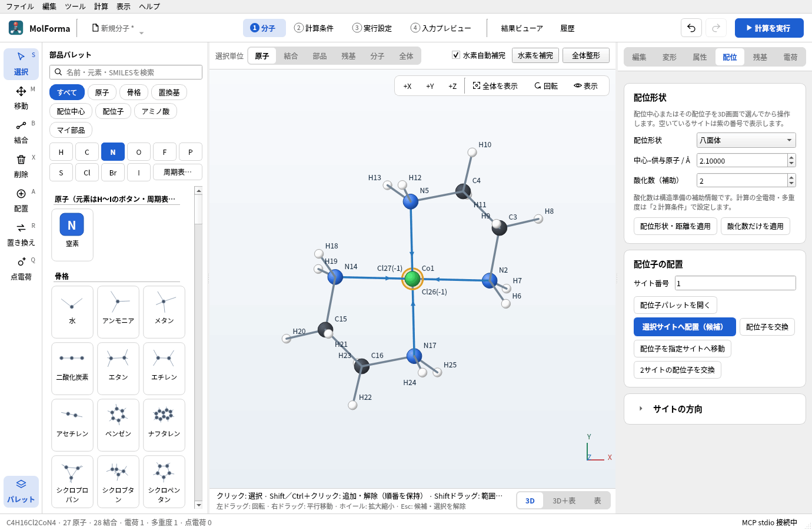812x530 pixels.
Task: Pick the 削除 (delete) trash tool
Action: click(x=21, y=166)
